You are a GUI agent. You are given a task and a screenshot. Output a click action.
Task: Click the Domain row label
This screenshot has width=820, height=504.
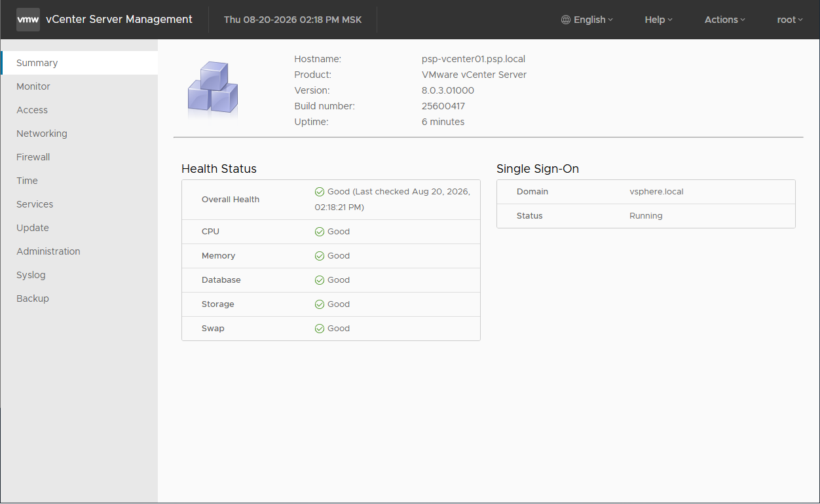[532, 192]
